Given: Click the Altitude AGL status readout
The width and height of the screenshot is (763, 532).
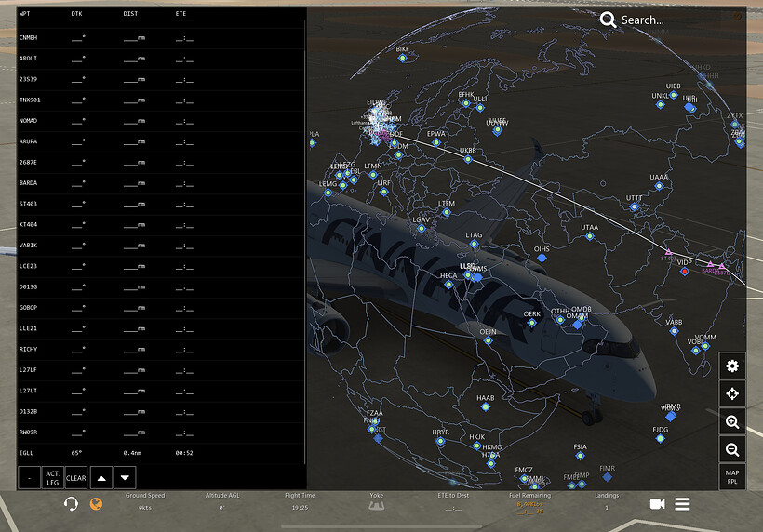Looking at the screenshot, I should pos(222,501).
